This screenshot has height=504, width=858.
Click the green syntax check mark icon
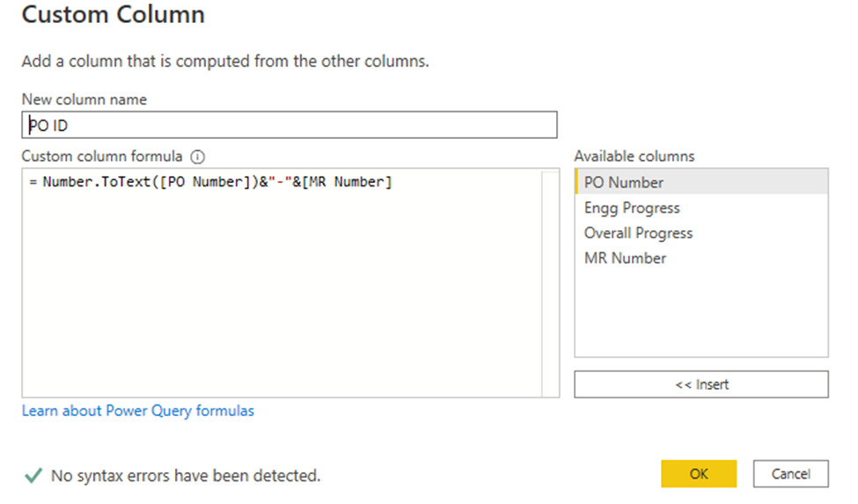[x=33, y=476]
